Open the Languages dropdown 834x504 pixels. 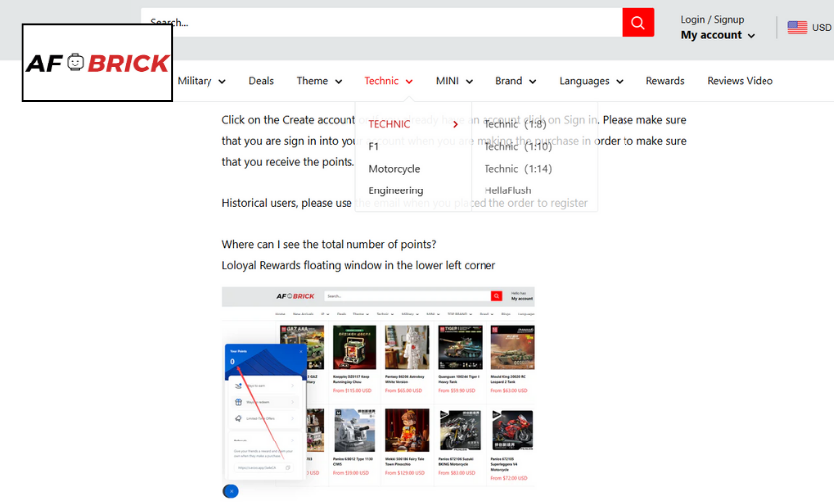(x=591, y=81)
